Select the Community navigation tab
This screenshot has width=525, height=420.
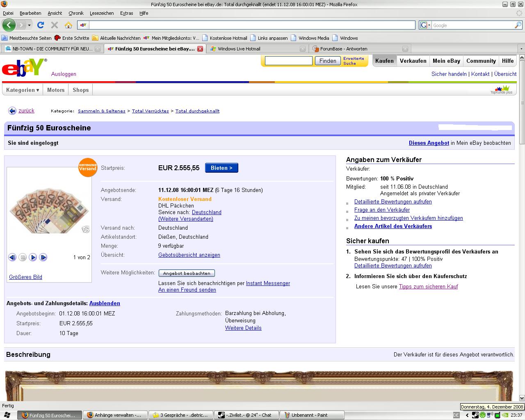pos(481,61)
